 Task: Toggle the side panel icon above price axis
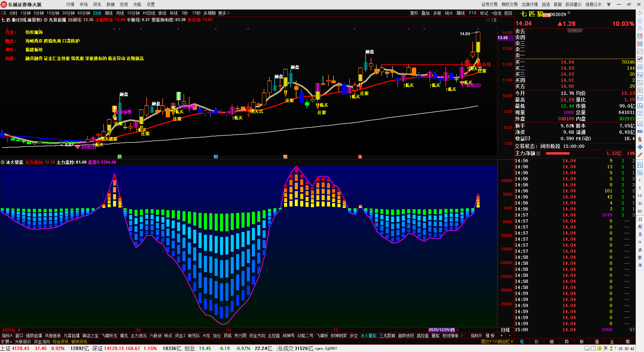pos(494,20)
